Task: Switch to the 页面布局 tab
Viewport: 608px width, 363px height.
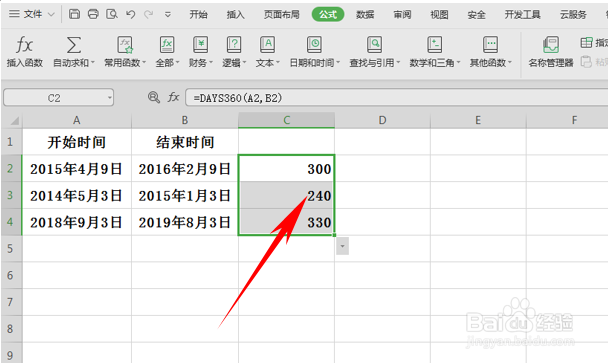Action: click(282, 15)
